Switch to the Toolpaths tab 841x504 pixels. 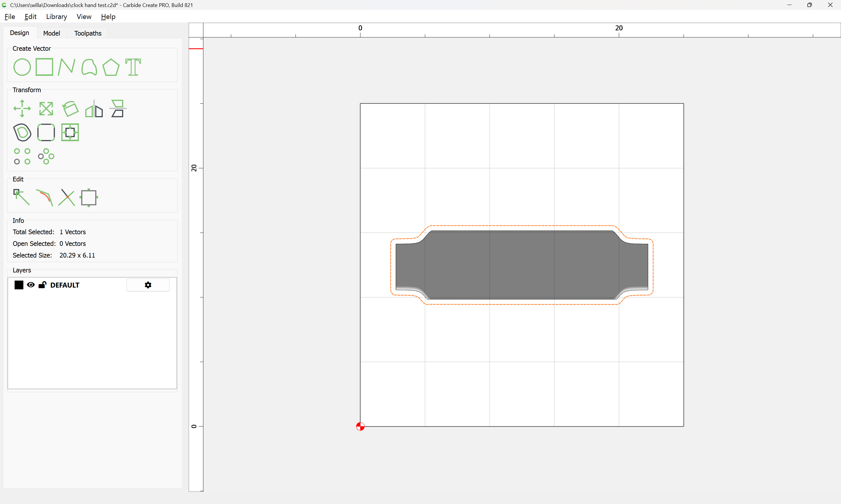[88, 33]
